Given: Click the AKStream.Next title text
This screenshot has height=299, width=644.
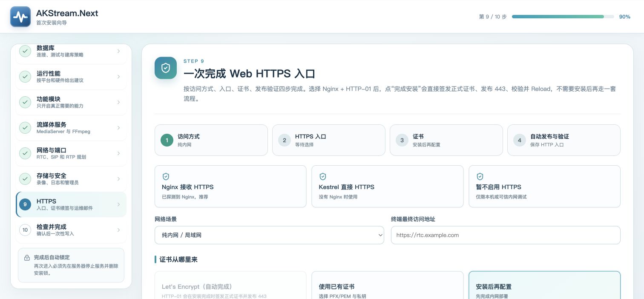Looking at the screenshot, I should click(x=67, y=13).
